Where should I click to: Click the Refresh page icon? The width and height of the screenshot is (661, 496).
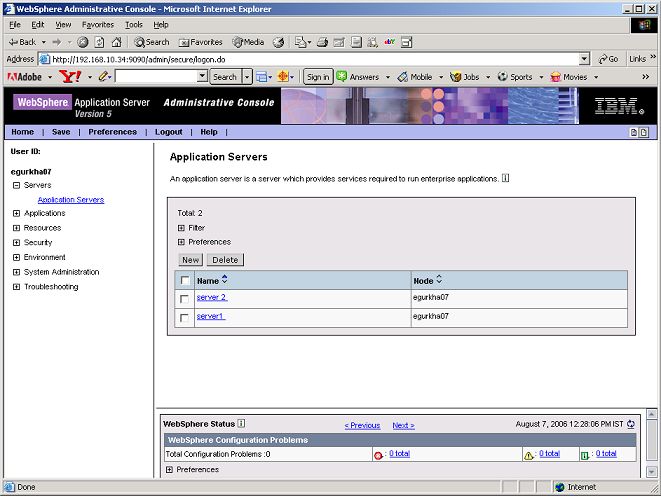(99, 42)
